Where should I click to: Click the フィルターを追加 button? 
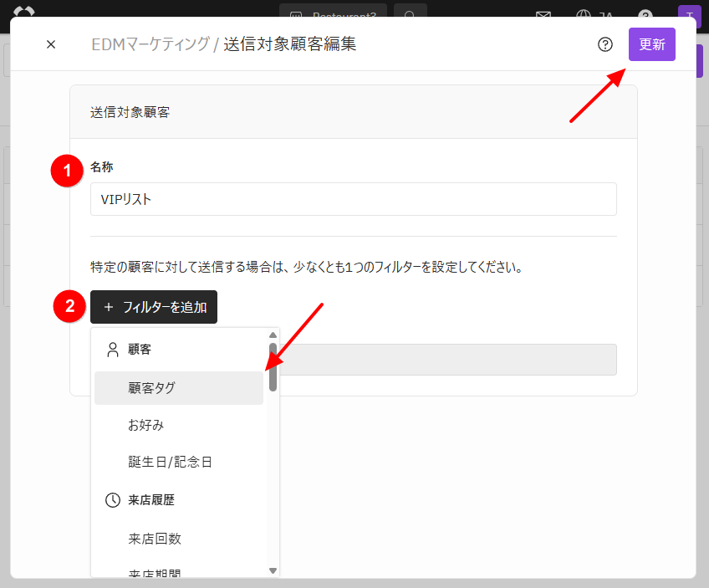click(x=154, y=307)
